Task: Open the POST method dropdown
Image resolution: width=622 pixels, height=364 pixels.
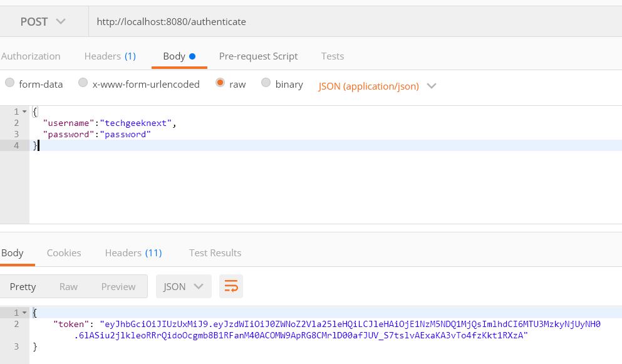Action: click(43, 21)
